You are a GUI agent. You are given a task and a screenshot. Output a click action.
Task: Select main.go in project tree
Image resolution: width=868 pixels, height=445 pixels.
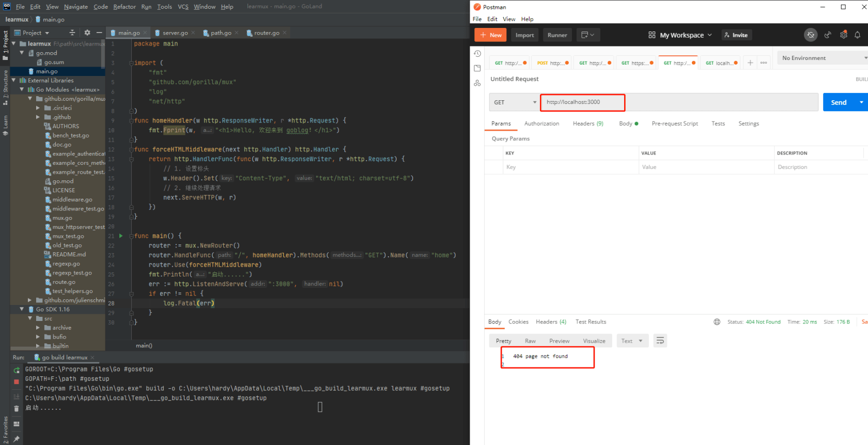tap(47, 71)
